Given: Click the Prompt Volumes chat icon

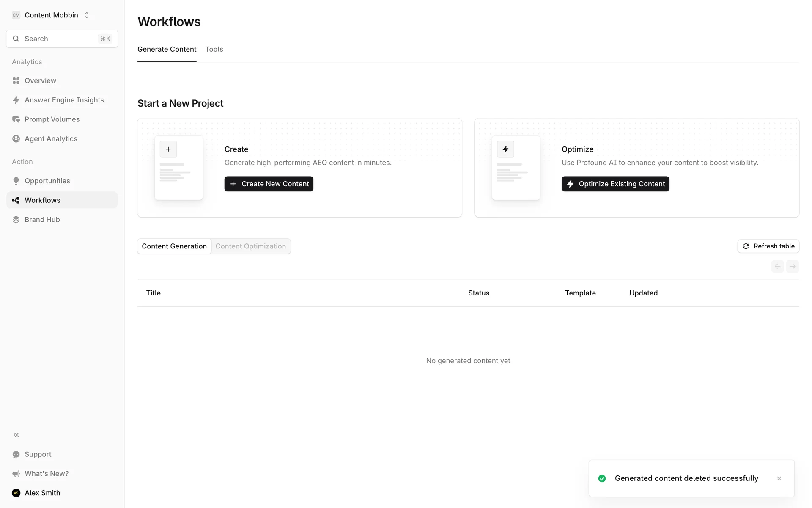Looking at the screenshot, I should coord(16,119).
